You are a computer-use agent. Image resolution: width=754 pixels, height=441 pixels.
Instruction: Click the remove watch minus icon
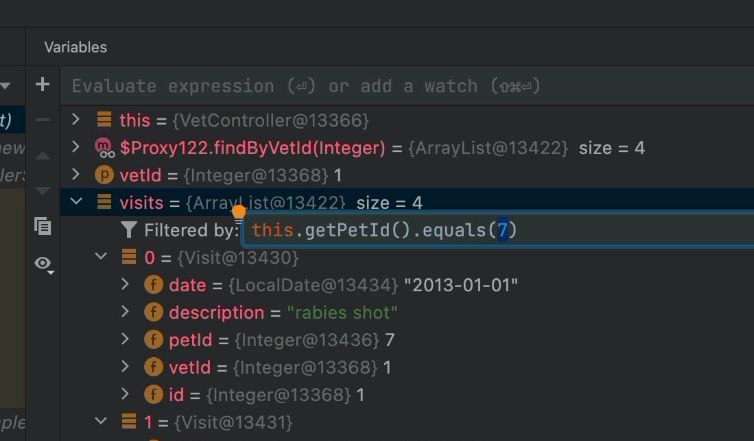[42, 120]
